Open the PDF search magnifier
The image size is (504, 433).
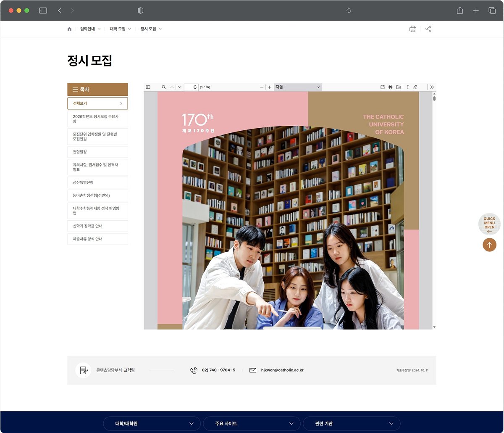pyautogui.click(x=164, y=87)
